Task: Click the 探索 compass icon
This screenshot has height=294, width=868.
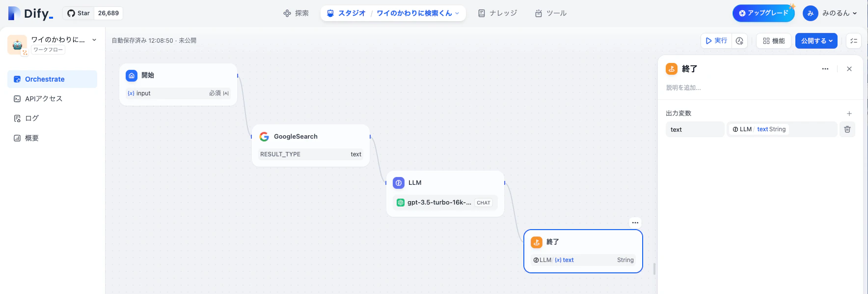Action: (x=287, y=13)
